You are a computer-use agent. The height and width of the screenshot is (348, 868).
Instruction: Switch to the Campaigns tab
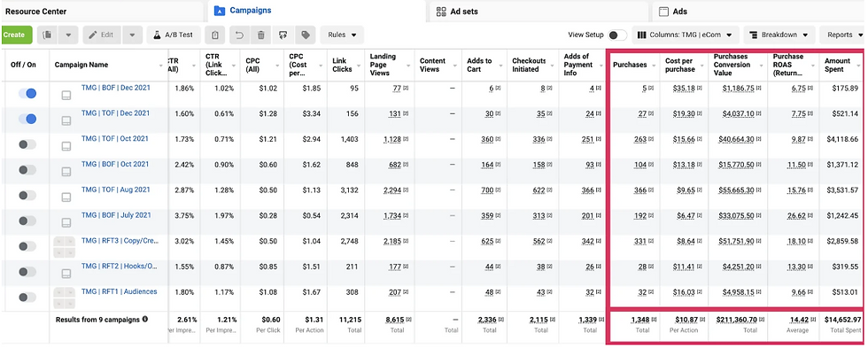point(317,11)
